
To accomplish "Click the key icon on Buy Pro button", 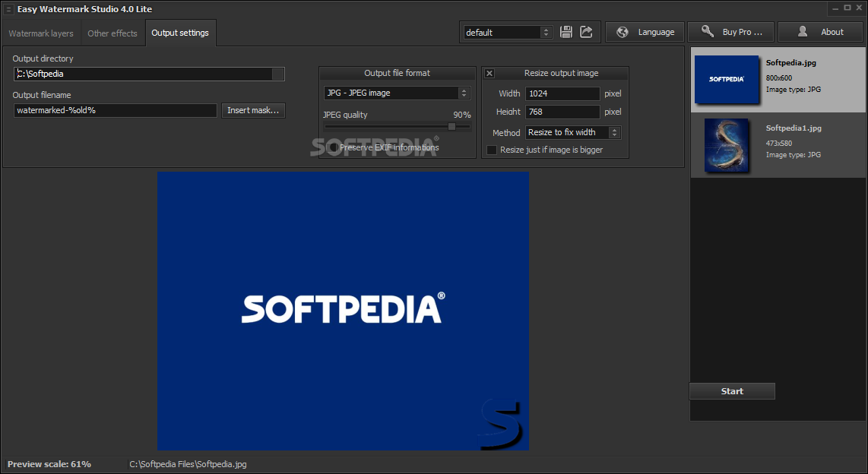I will pos(707,31).
